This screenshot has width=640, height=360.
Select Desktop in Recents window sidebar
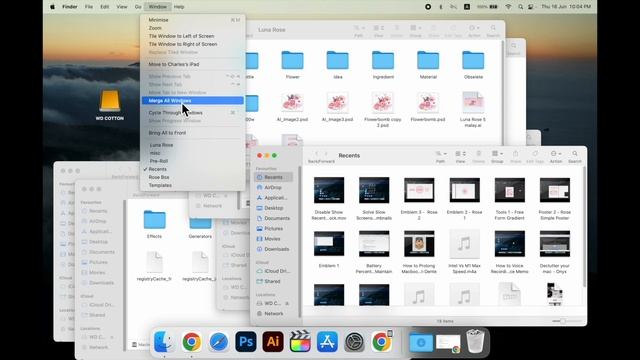[x=273, y=208]
